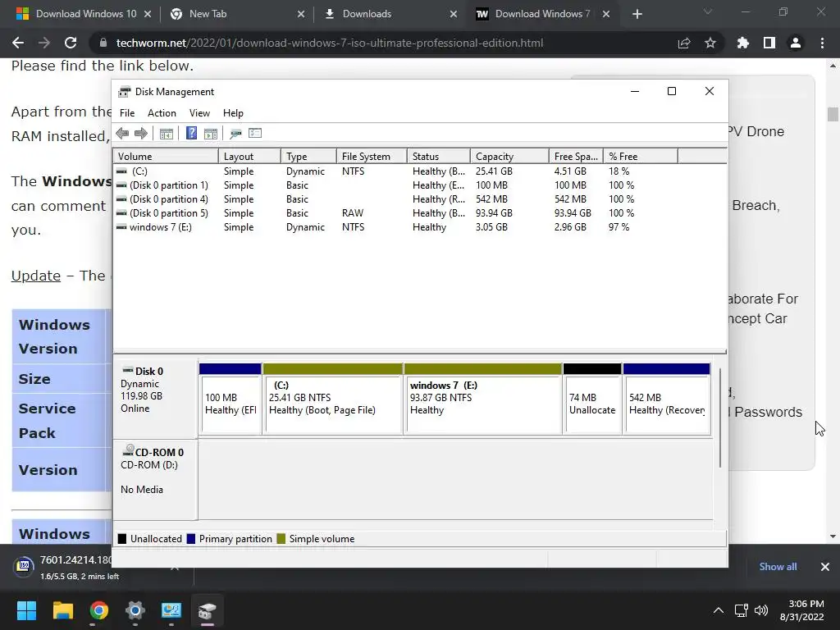
Task: Select the windows 7 (E:) 93.87 GB block
Action: click(x=482, y=399)
